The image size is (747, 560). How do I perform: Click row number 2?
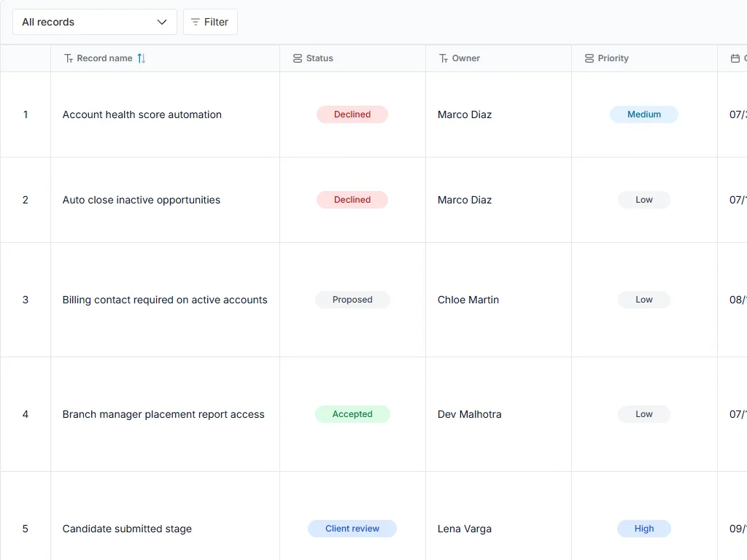(x=26, y=200)
